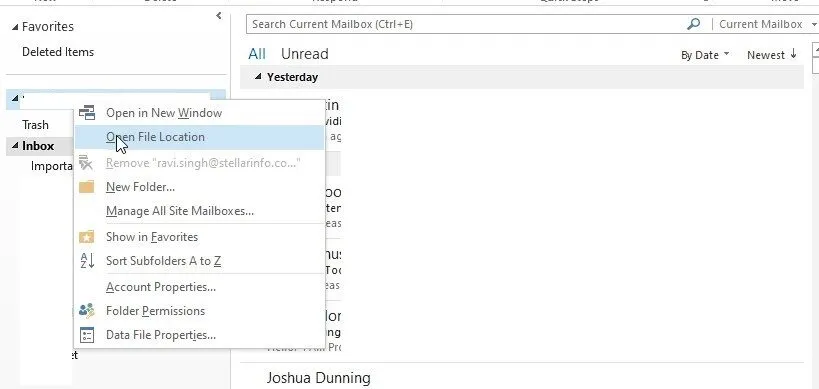This screenshot has height=389, width=819.
Task: Open Account Properties...
Action: (200, 287)
